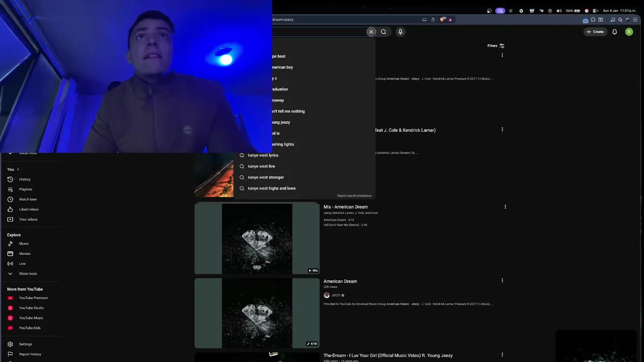Viewport: 644px width, 362px height.
Task: Open the account avatar menu
Action: pos(629,32)
